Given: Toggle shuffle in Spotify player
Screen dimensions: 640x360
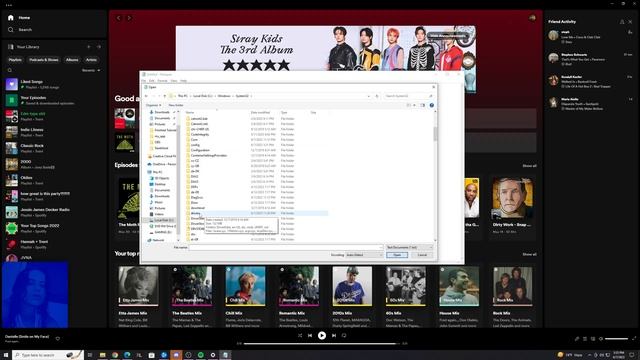Looking at the screenshot, I should (x=300, y=336).
